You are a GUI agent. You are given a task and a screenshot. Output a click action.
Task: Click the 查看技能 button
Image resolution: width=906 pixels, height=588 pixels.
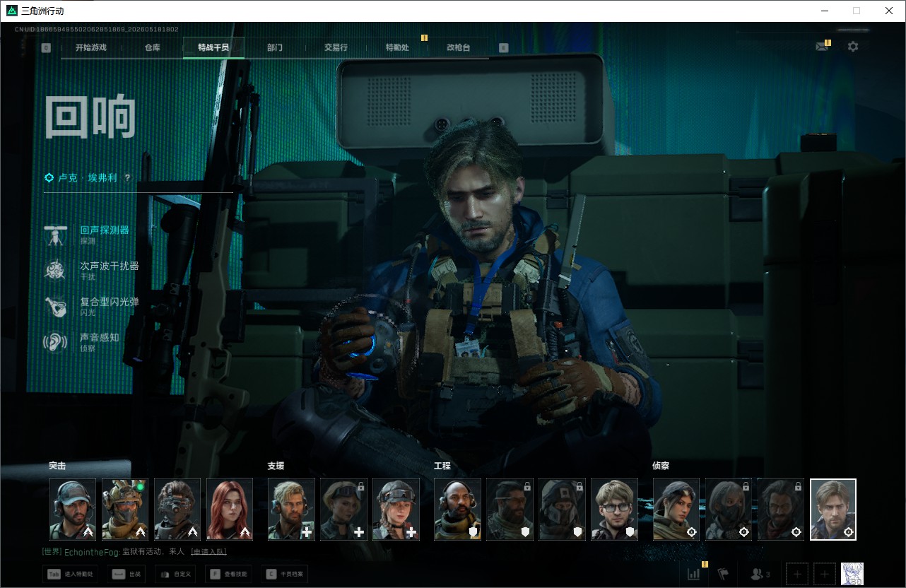(x=228, y=574)
